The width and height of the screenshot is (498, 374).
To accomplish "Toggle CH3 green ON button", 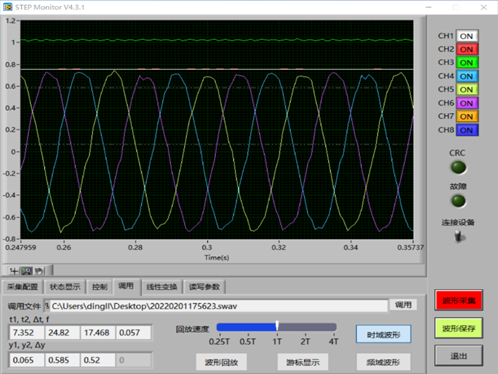I will click(x=467, y=63).
